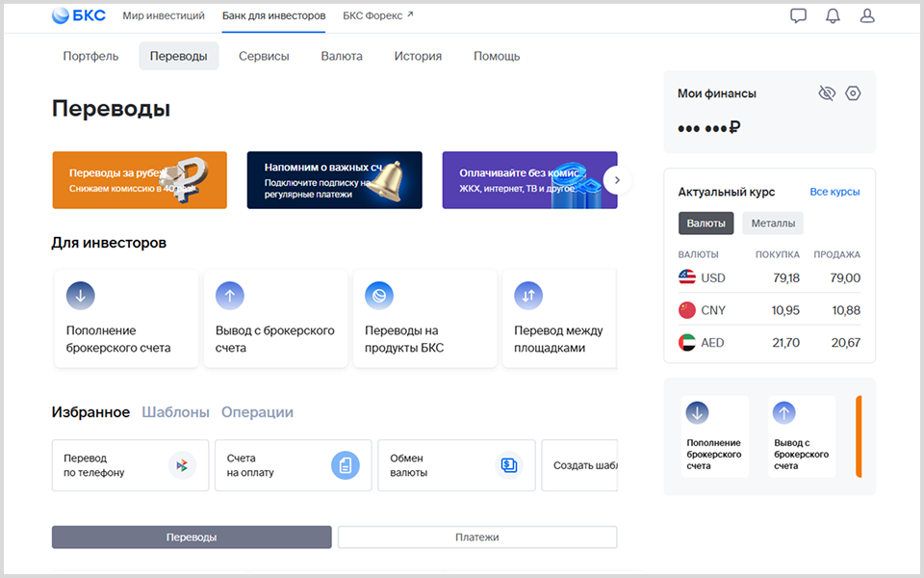Advance the banner carousel with arrow
This screenshot has width=924, height=578.
[x=617, y=180]
